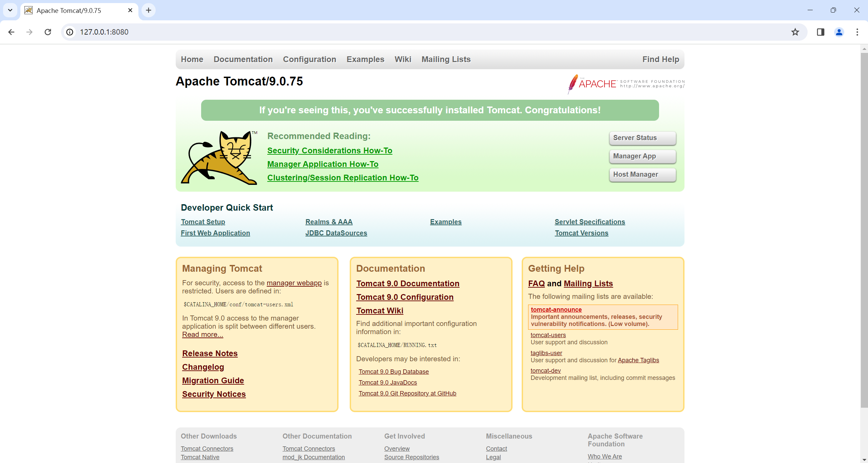The image size is (868, 463).
Task: Click Read more... in Managing Tomcat
Action: tap(202, 334)
